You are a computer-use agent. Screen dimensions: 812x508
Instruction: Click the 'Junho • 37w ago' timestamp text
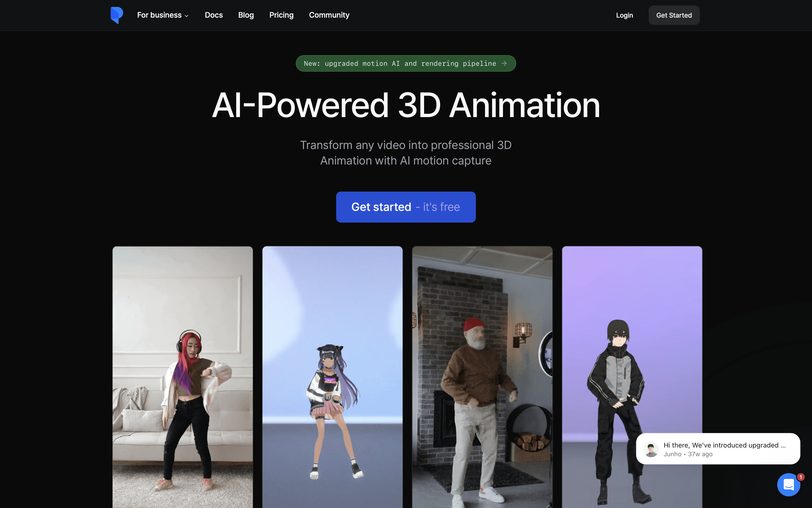click(x=688, y=454)
